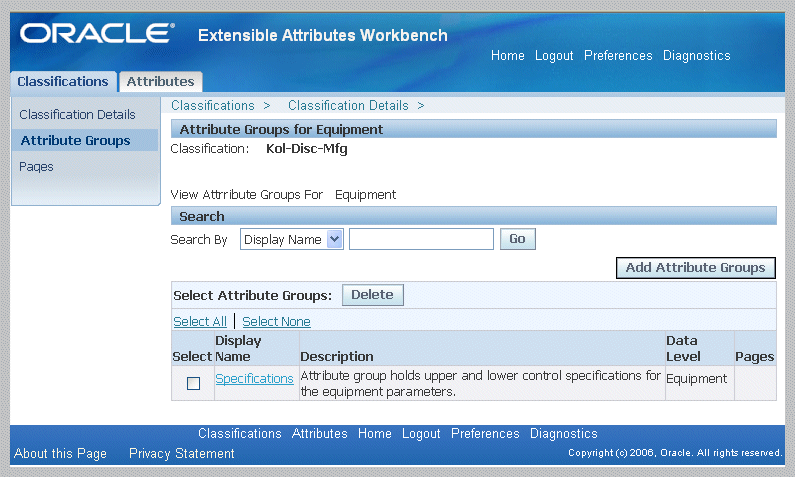795x477 pixels.
Task: Click the Delete button
Action: [373, 295]
